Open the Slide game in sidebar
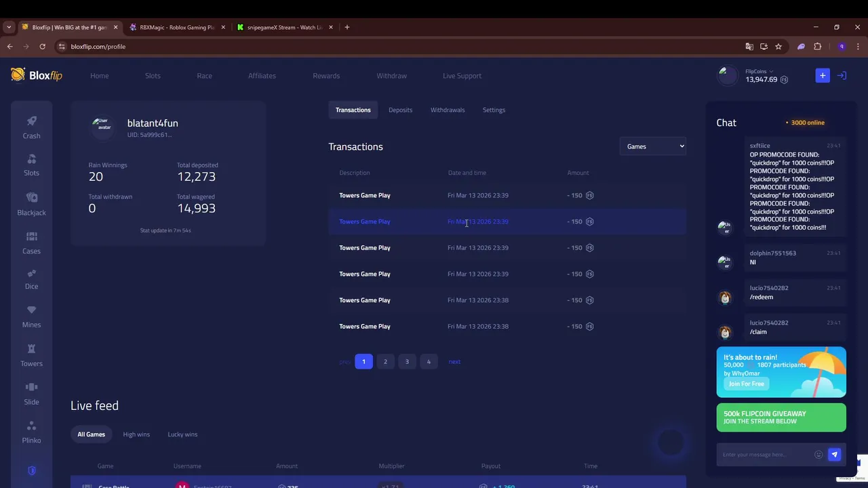Screen dimensions: 868x488 (31, 394)
